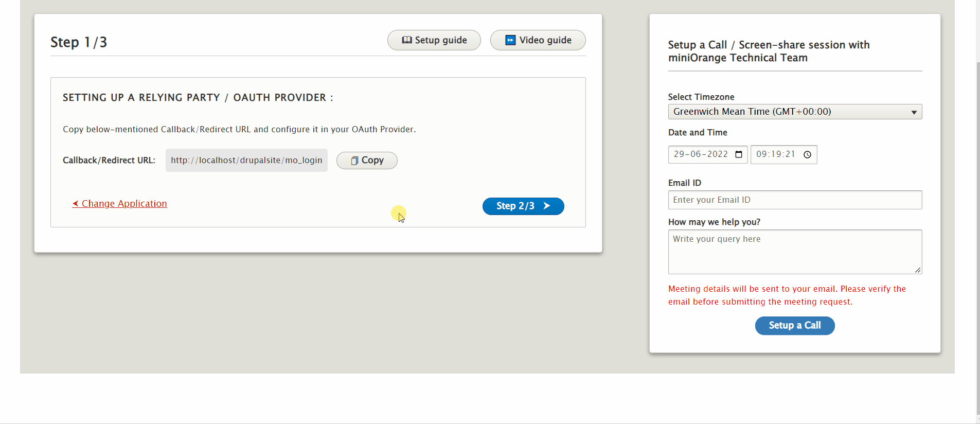Open the date picker showing 29-06-2022
980x424 pixels.
click(x=707, y=154)
